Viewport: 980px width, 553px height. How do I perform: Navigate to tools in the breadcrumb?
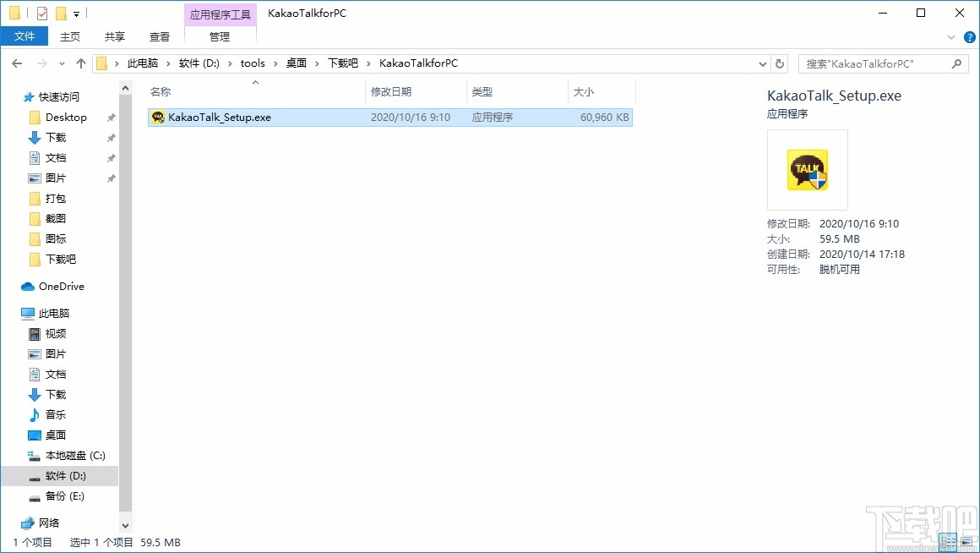point(253,63)
